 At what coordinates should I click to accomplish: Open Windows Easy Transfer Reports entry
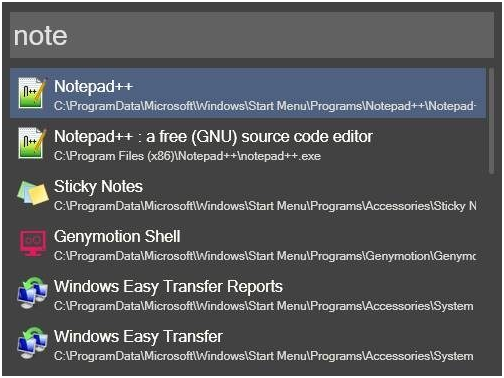pyautogui.click(x=168, y=287)
